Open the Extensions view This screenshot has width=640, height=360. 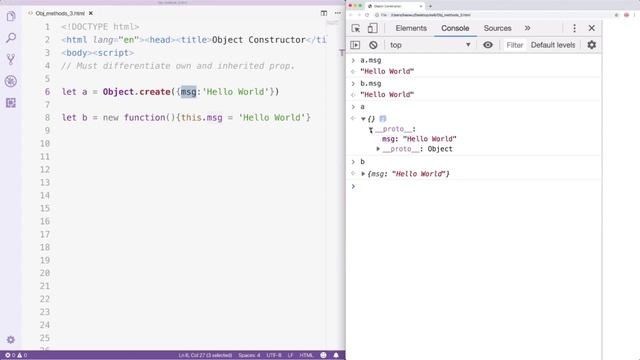(x=11, y=102)
